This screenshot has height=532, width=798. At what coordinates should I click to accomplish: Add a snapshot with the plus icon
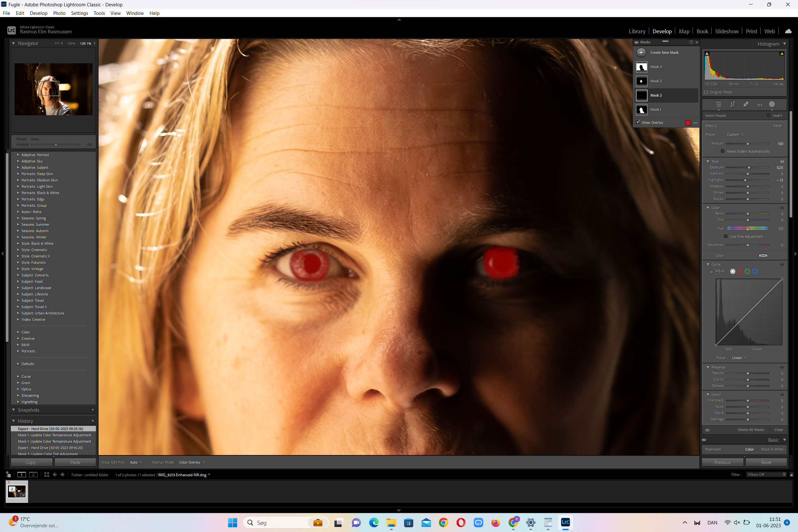pyautogui.click(x=92, y=410)
